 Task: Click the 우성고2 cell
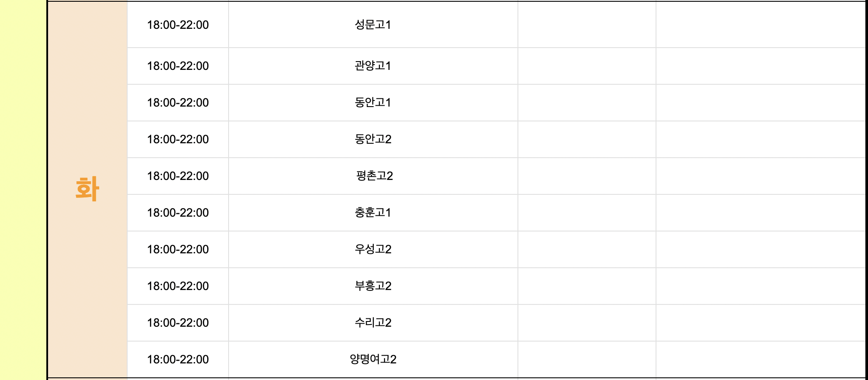pyautogui.click(x=373, y=249)
